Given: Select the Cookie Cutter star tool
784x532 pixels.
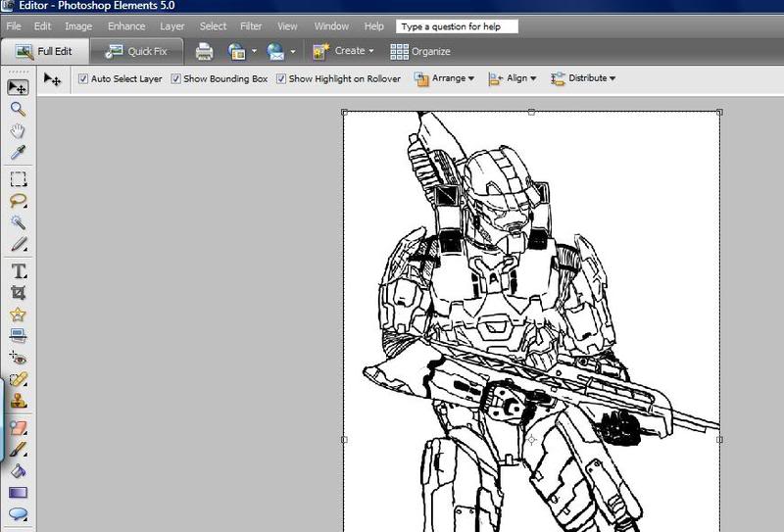Looking at the screenshot, I should pyautogui.click(x=18, y=314).
